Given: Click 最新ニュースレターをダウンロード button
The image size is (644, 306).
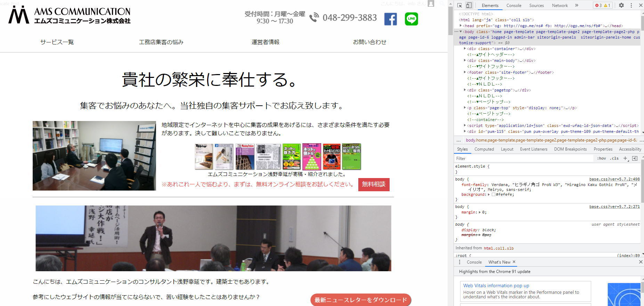Looking at the screenshot, I should 361,300.
